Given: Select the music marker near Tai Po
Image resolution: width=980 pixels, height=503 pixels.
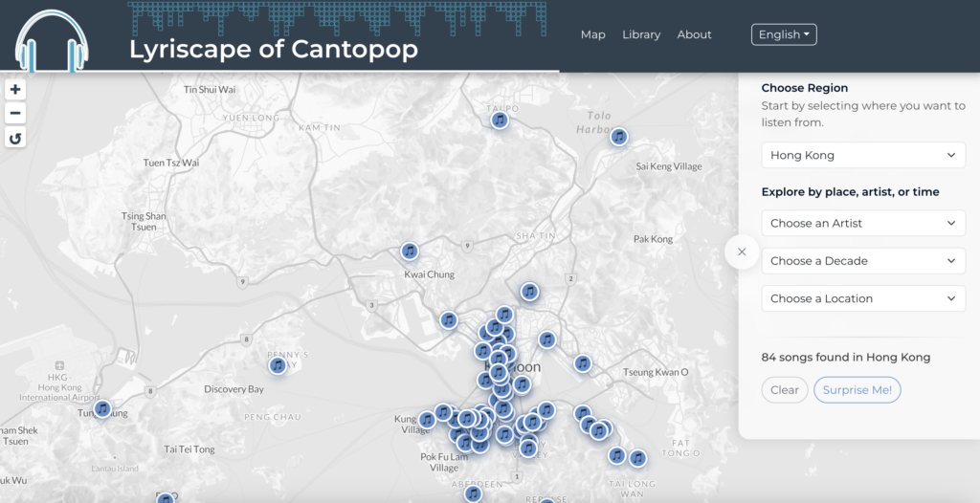Looking at the screenshot, I should point(500,120).
